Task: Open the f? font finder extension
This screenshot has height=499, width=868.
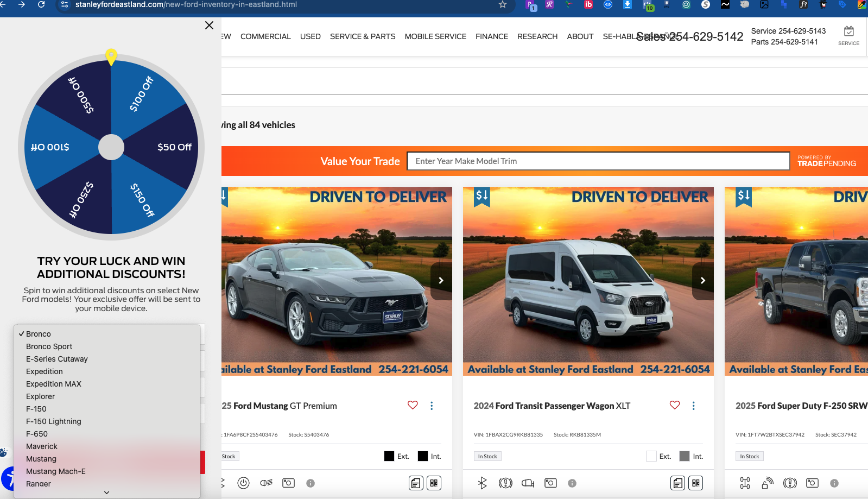Action: point(803,4)
